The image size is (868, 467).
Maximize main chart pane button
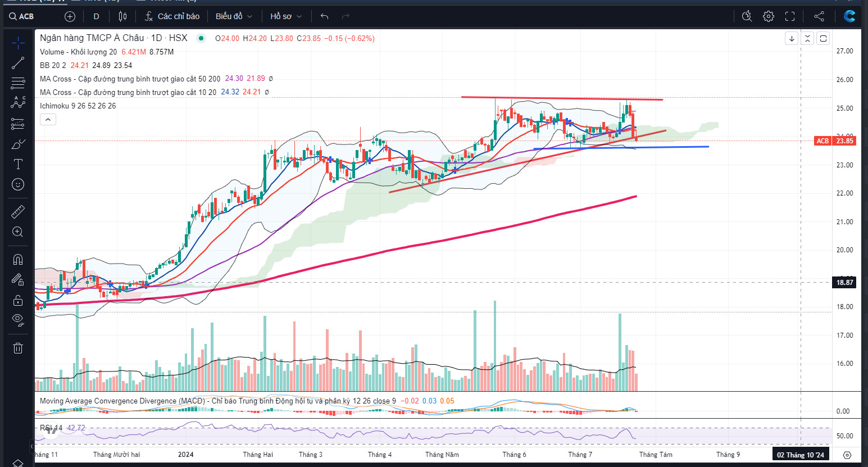[823, 38]
